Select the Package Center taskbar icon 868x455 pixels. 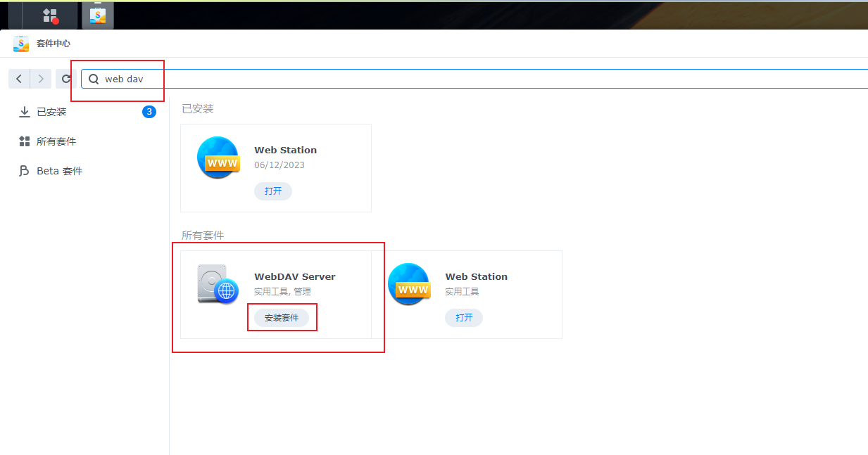coord(98,15)
